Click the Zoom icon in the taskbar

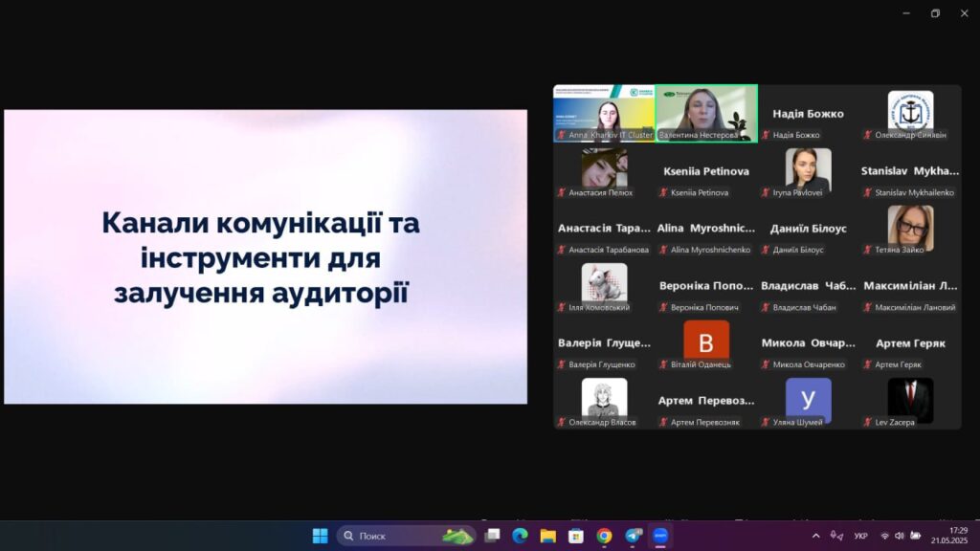click(x=660, y=536)
